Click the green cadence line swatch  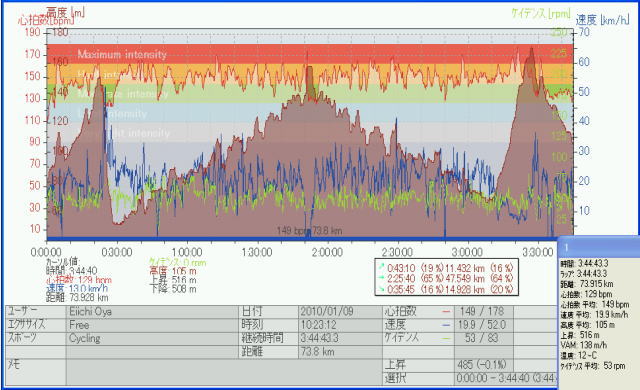pyautogui.click(x=446, y=338)
